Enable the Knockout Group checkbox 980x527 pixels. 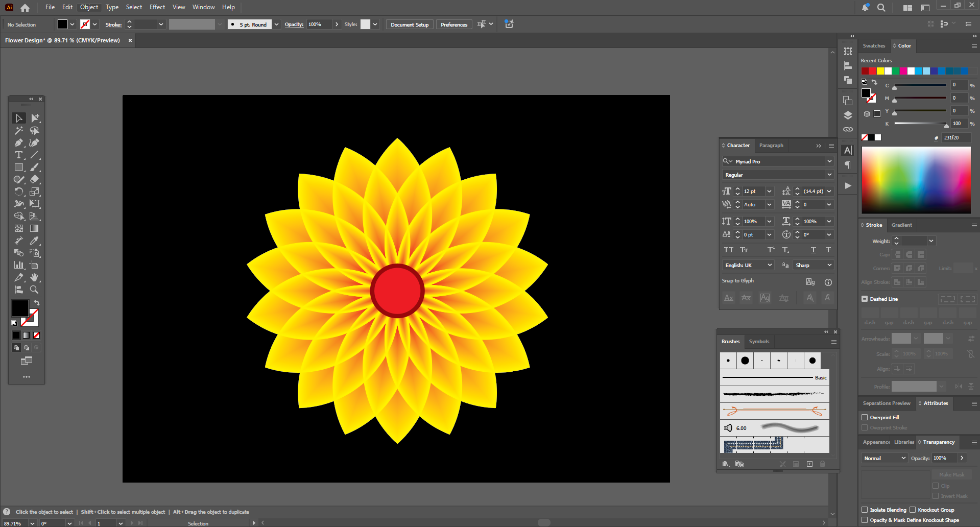[x=913, y=510]
